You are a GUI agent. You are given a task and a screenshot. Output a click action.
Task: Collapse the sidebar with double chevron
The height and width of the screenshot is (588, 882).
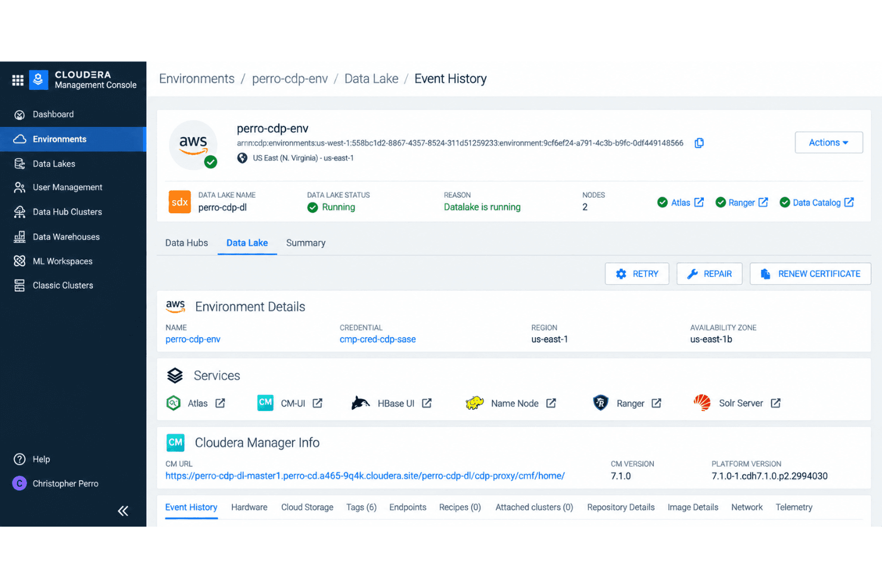pyautogui.click(x=123, y=511)
